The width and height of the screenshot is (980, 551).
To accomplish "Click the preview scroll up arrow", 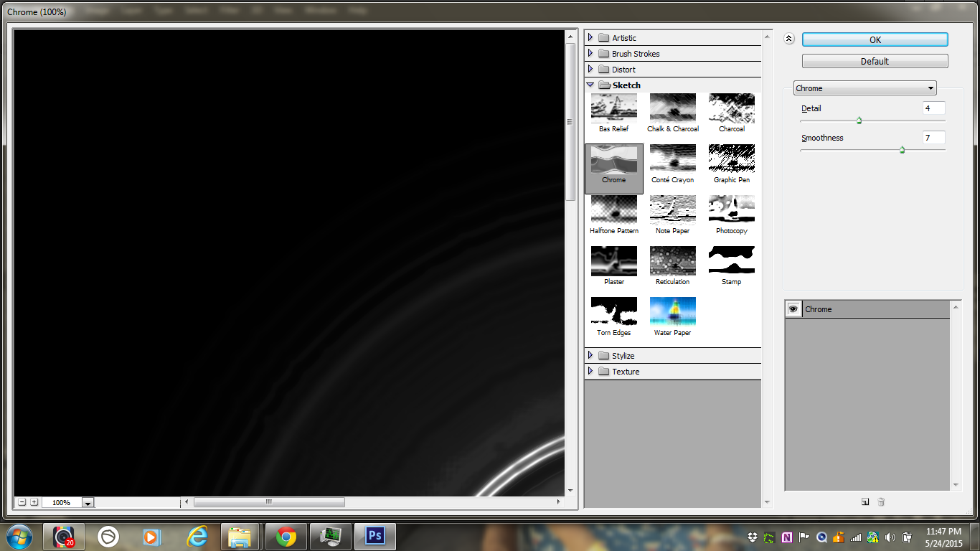I will (571, 36).
